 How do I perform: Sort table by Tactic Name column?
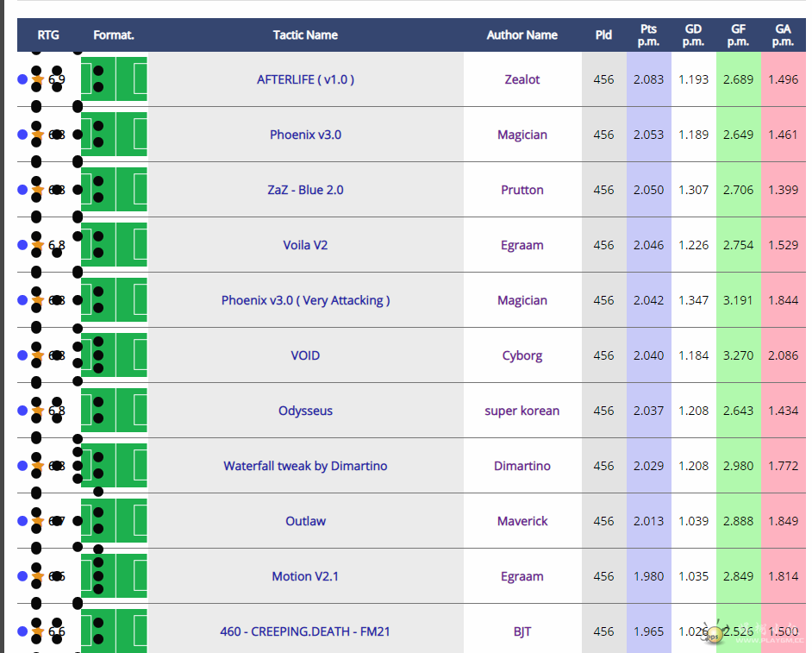(x=305, y=35)
